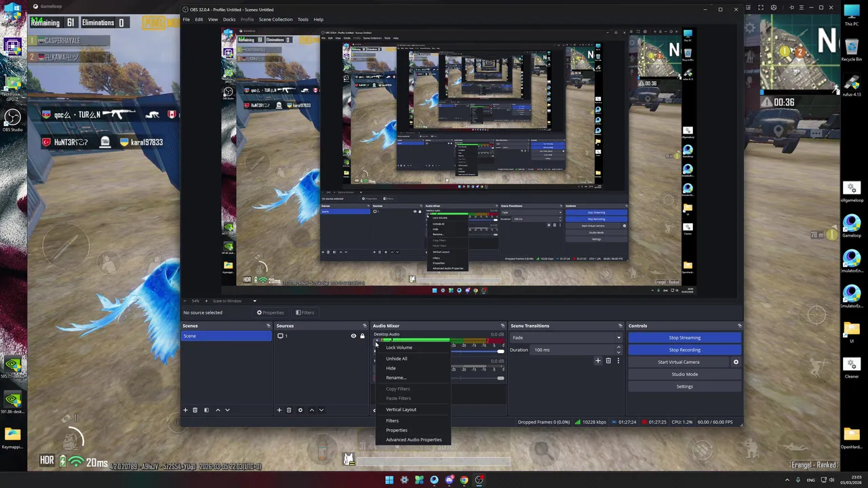Open Properties from audio context menu
This screenshot has height=488, width=868.
(413, 430)
